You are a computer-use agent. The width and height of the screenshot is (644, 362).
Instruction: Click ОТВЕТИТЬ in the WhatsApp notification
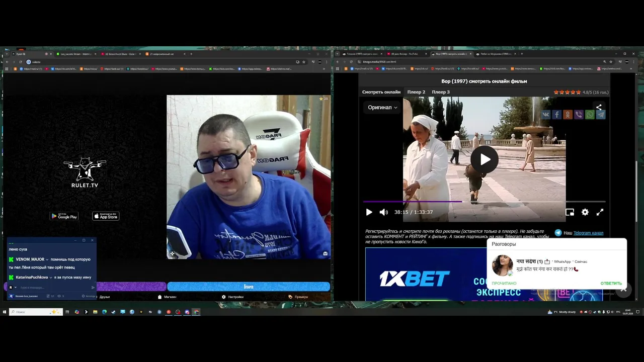pos(611,283)
